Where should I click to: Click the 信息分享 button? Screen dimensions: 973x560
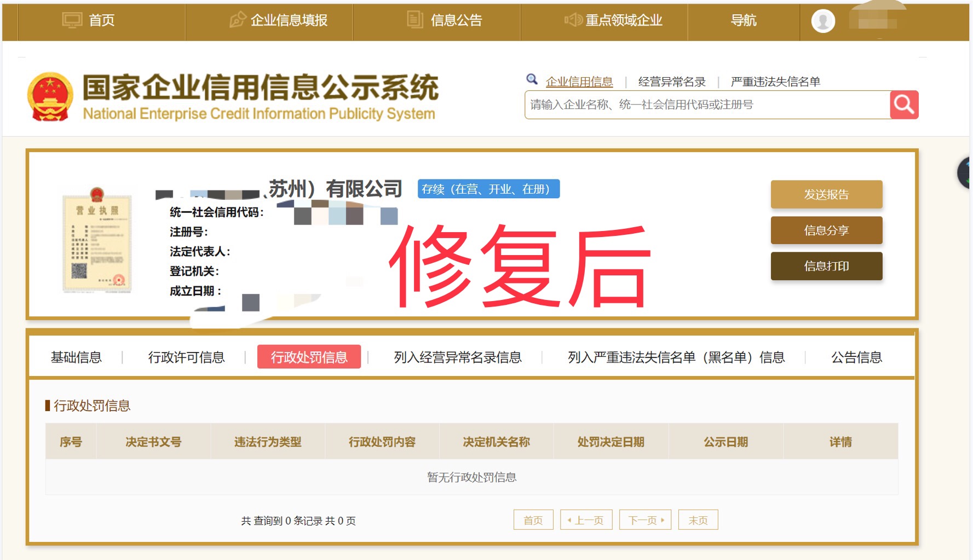pyautogui.click(x=826, y=230)
